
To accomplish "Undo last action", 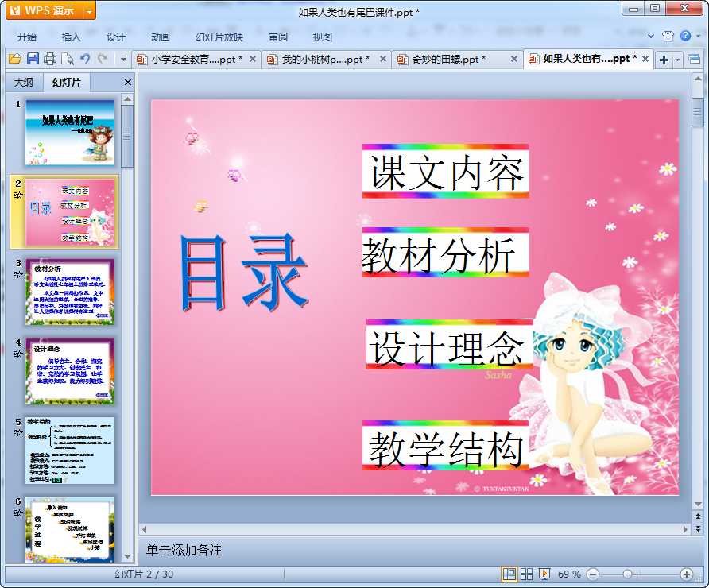I will [x=85, y=59].
